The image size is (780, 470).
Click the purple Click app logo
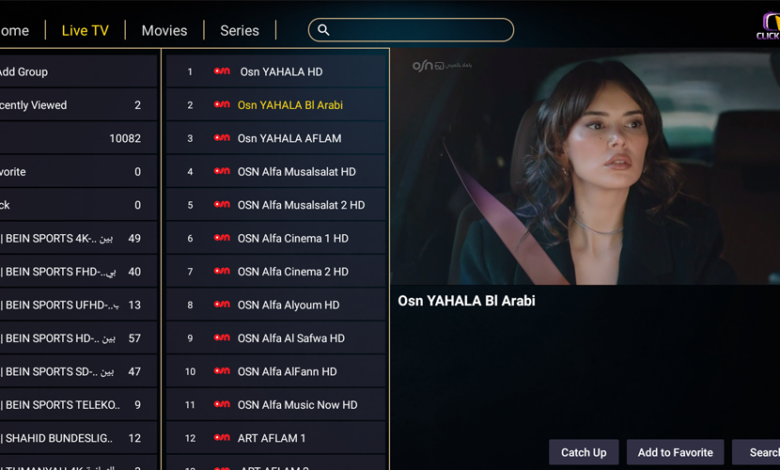769,26
